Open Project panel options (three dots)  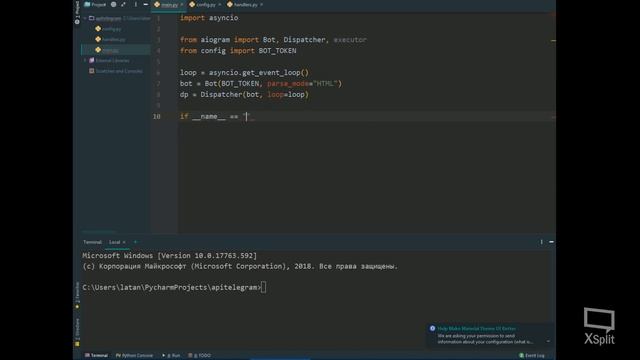(136, 4)
